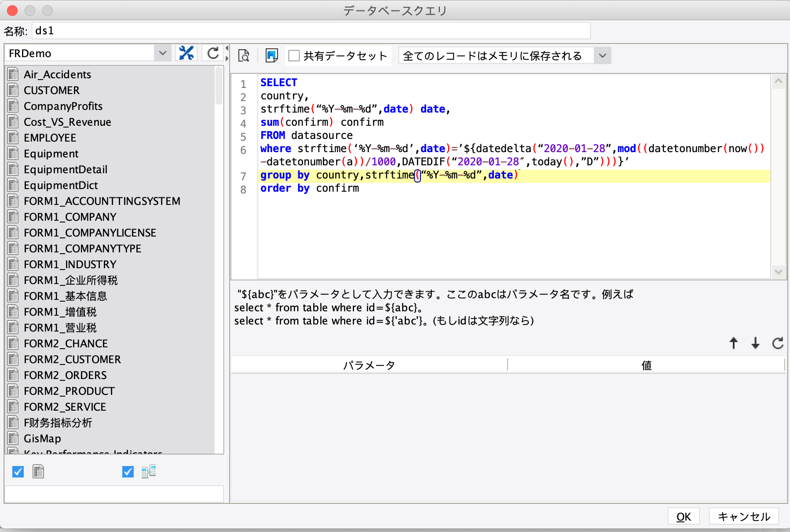Click the views filter icon at bottom
Image resolution: width=790 pixels, height=532 pixels.
point(149,472)
